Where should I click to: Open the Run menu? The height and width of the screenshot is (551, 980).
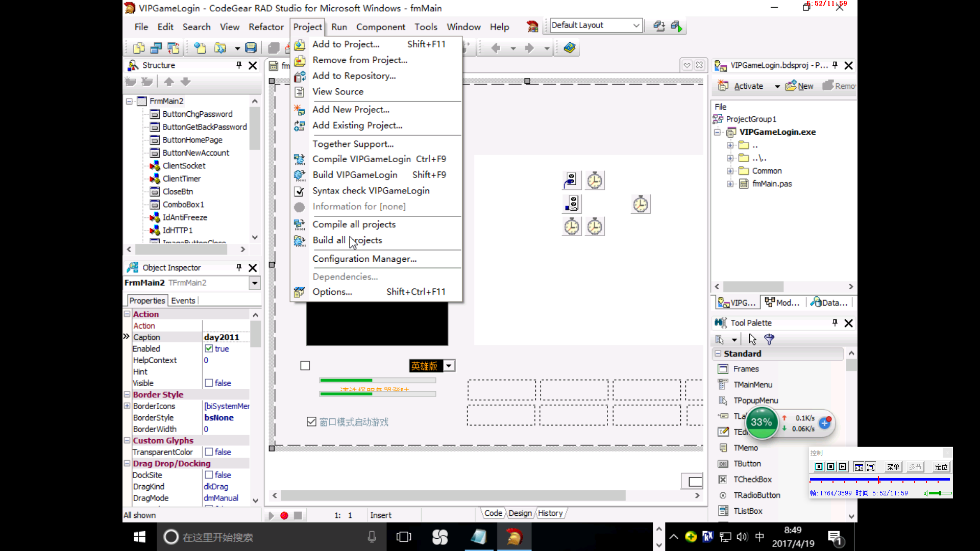pos(339,27)
